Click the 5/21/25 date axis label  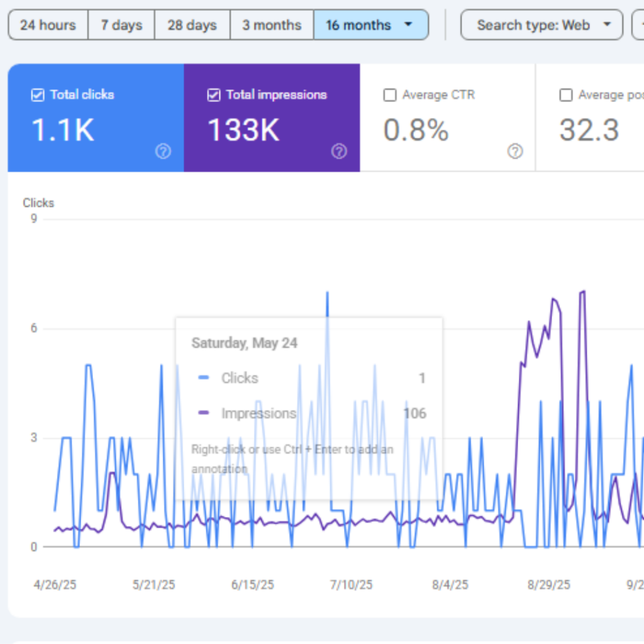coord(153,585)
